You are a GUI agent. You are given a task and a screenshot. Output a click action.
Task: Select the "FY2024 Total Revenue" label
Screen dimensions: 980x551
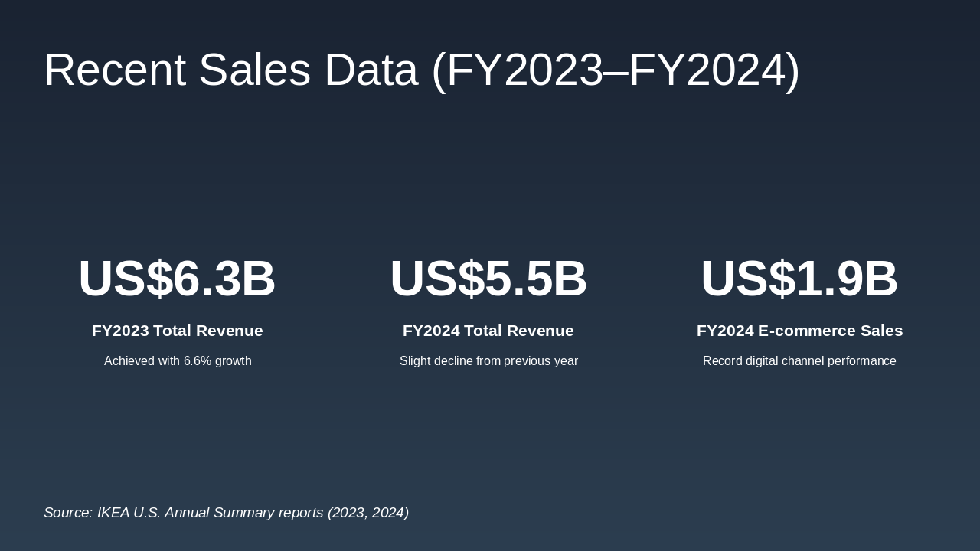click(488, 331)
